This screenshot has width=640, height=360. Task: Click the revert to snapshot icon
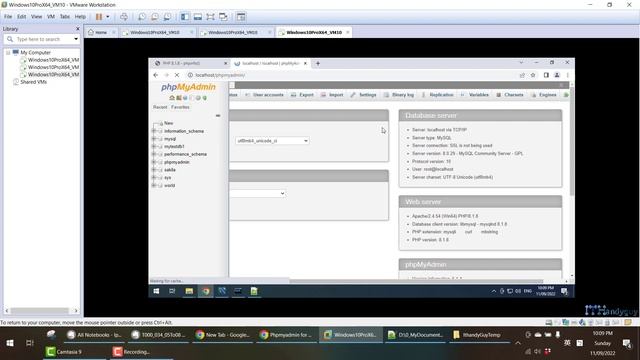(155, 17)
